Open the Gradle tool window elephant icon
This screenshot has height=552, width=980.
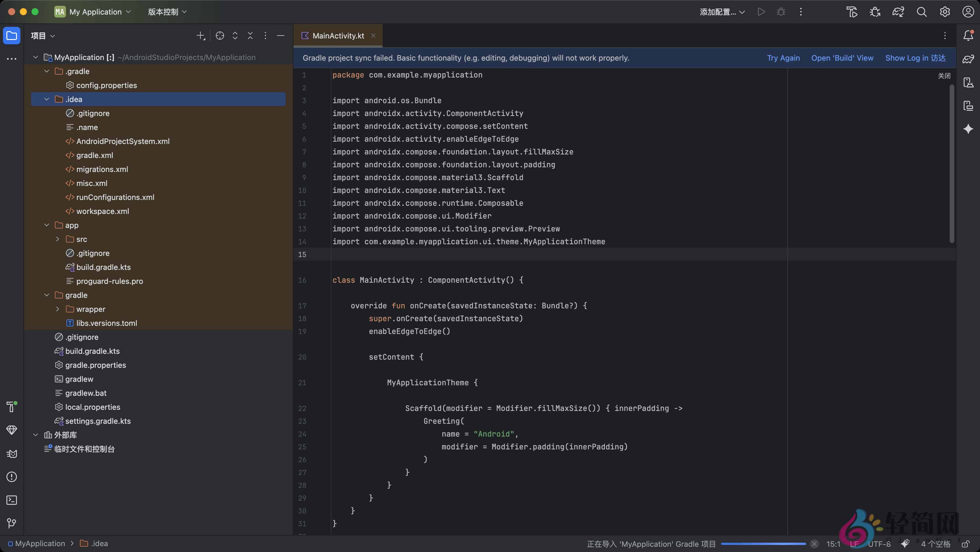[968, 59]
